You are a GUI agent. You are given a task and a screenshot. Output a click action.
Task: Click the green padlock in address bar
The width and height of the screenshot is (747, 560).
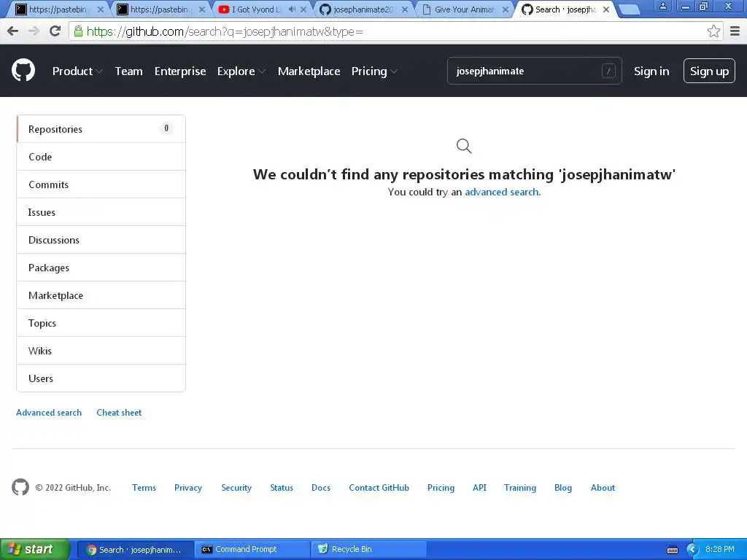click(78, 31)
